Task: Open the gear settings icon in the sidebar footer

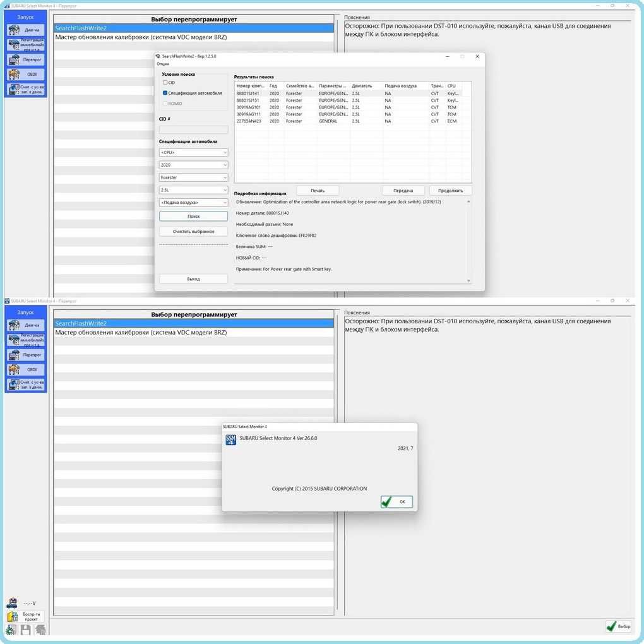Action: point(11,629)
